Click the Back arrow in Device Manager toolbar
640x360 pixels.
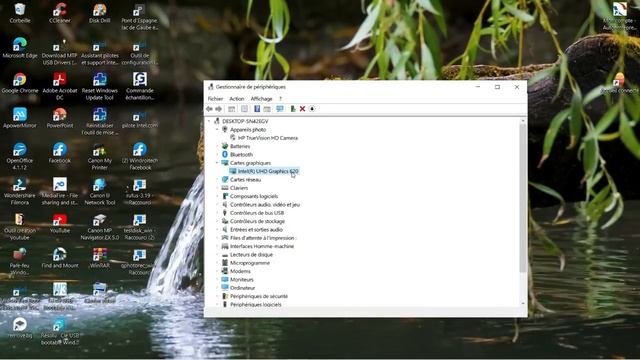pyautogui.click(x=209, y=109)
